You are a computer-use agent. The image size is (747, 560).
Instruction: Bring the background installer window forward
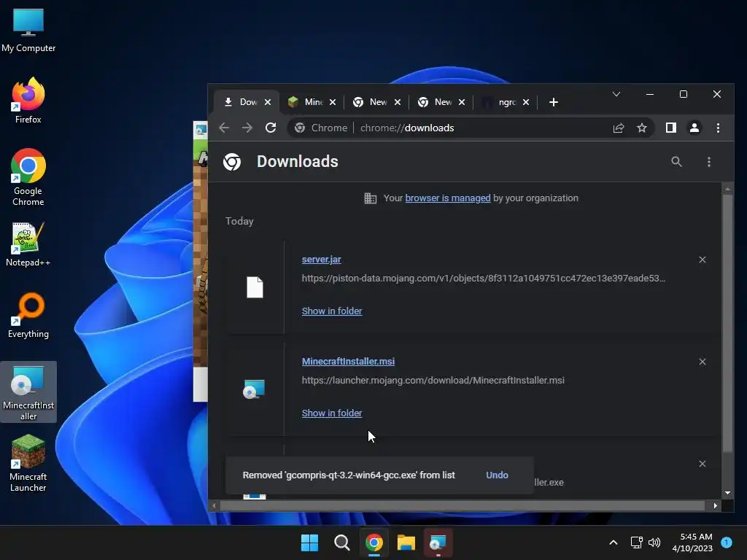(x=201, y=261)
